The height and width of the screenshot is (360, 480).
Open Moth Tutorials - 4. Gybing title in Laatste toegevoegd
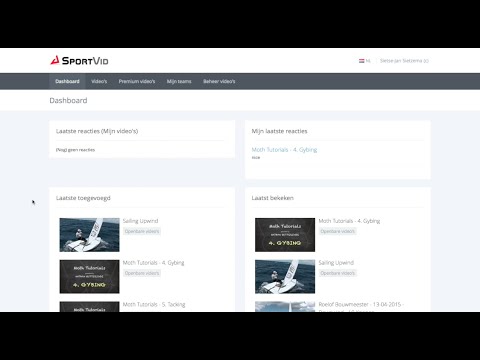pos(153,263)
